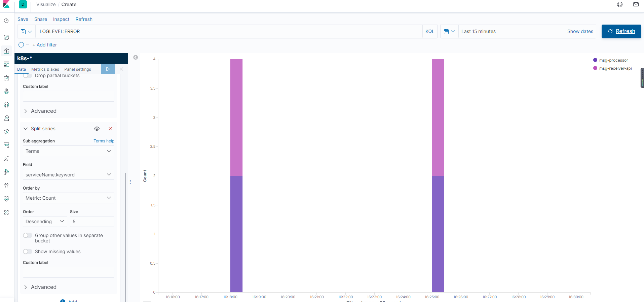
Task: Click the blue Refresh button
Action: 621,31
